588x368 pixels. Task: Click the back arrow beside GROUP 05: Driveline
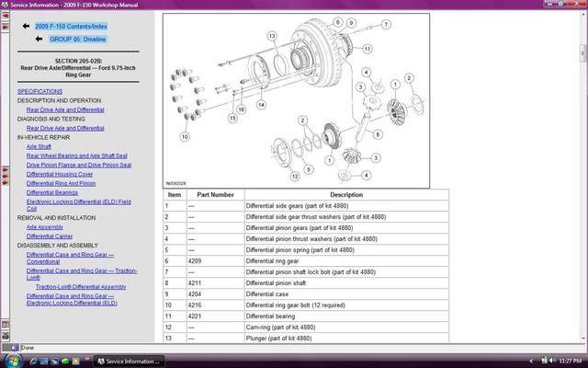39,39
